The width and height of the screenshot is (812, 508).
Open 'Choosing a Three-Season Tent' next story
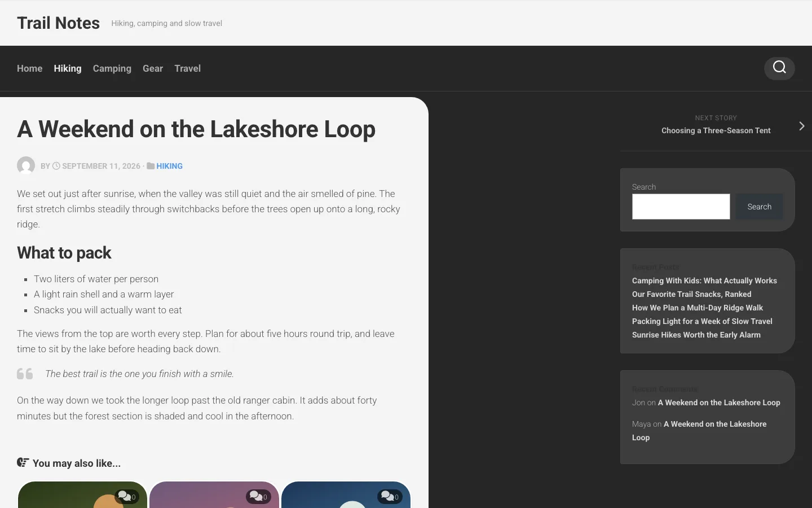716,130
